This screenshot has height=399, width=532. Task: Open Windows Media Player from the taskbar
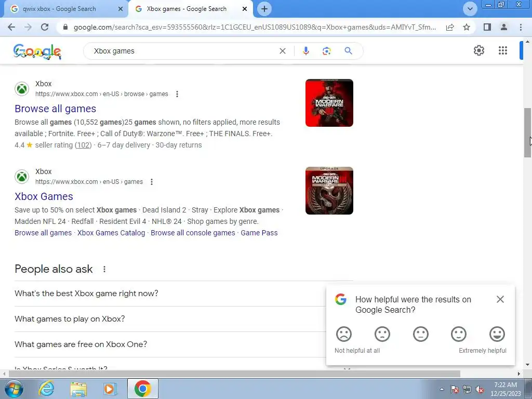[x=110, y=389]
